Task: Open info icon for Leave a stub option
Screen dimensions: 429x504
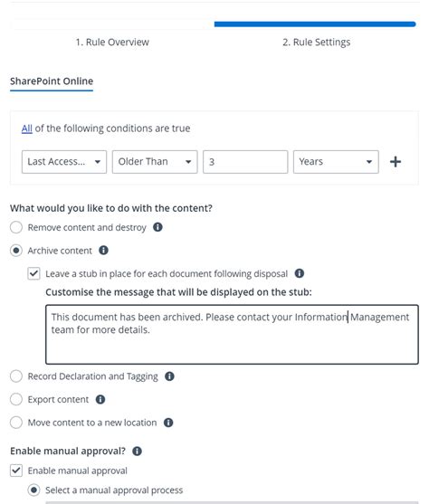Action: (300, 273)
